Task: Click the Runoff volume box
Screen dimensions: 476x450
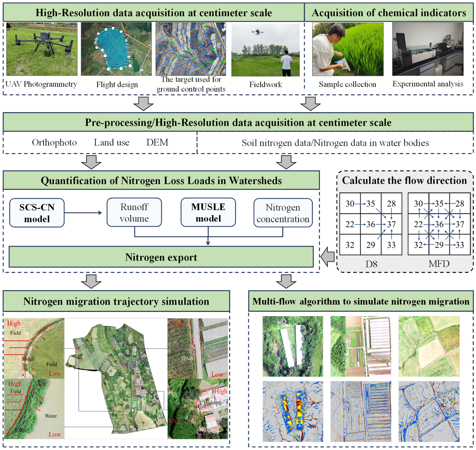Action: pos(134,212)
